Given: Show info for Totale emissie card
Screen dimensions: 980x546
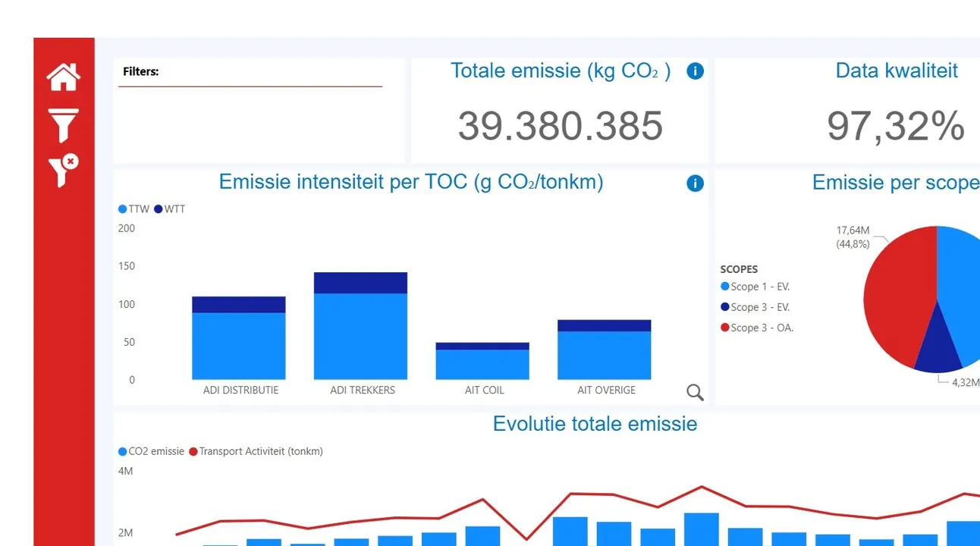Looking at the screenshot, I should (695, 71).
